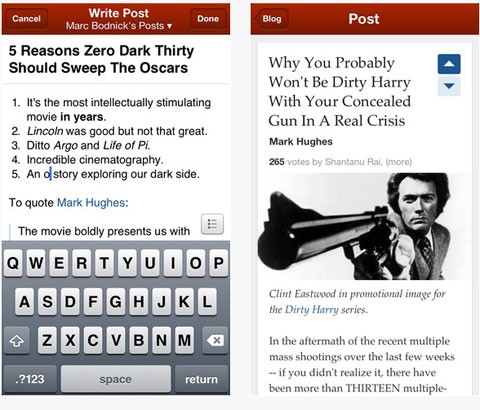View Shantanu Rai voter profile
This screenshot has width=480, height=410.
353,162
